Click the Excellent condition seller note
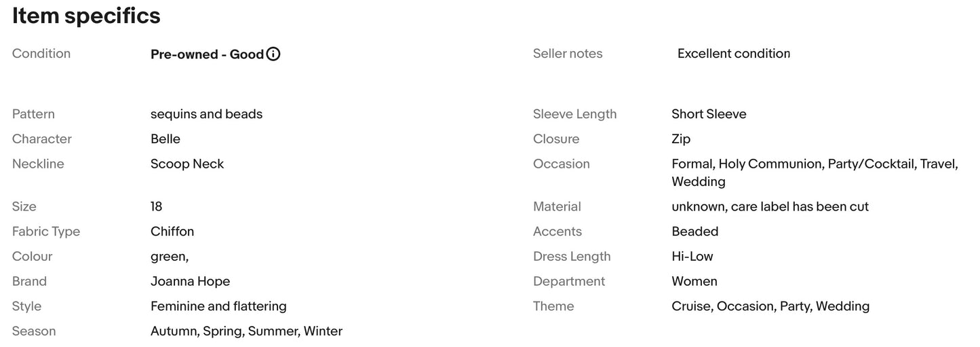The image size is (980, 347). coord(734,54)
